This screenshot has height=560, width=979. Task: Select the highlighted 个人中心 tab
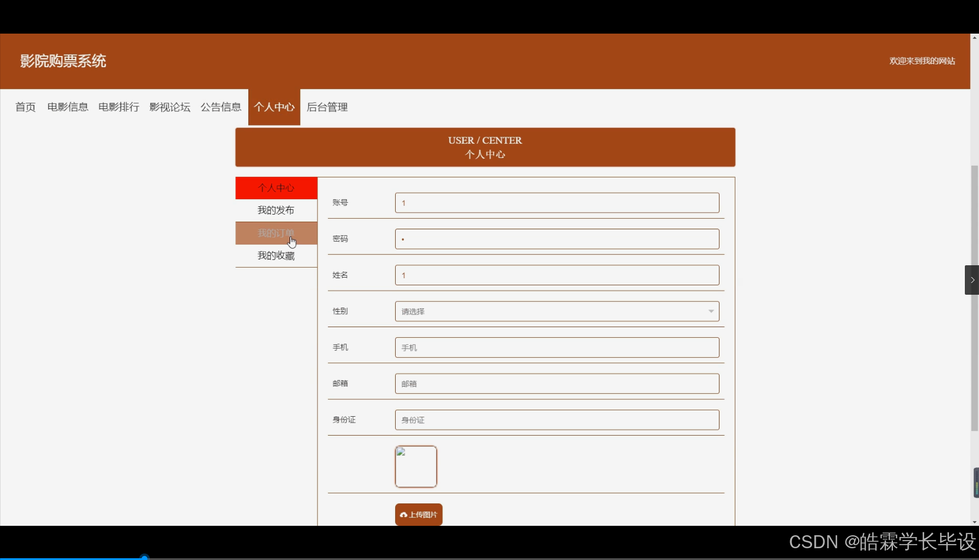(276, 187)
